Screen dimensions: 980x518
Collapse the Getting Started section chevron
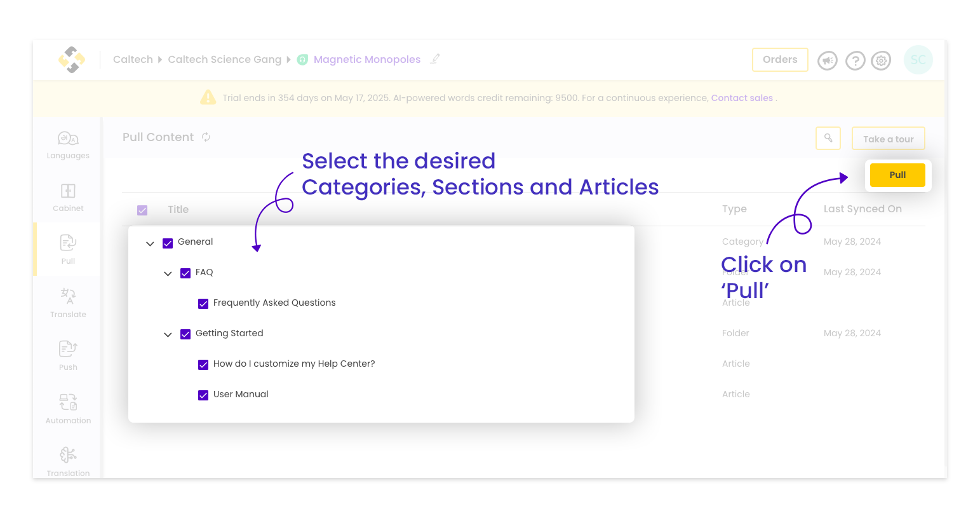168,335
